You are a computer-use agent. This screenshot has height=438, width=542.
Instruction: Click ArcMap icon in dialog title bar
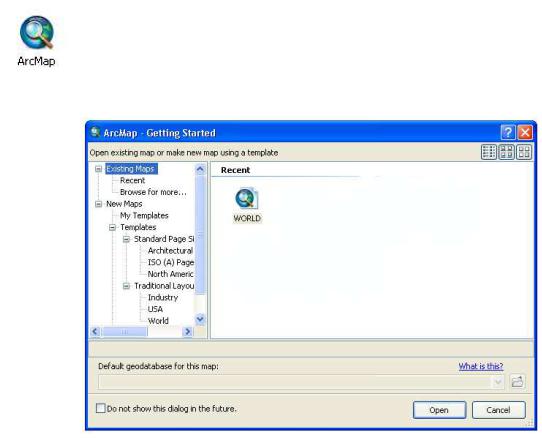pos(95,132)
